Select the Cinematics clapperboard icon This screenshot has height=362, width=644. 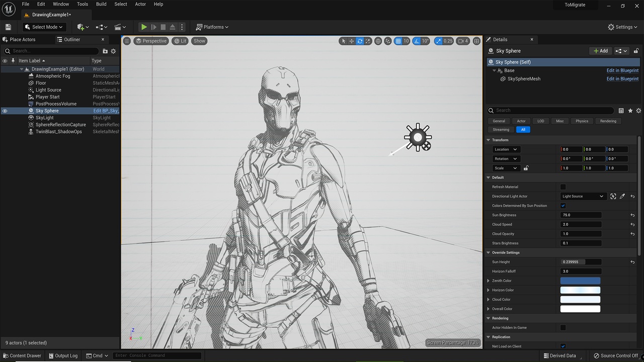(117, 27)
